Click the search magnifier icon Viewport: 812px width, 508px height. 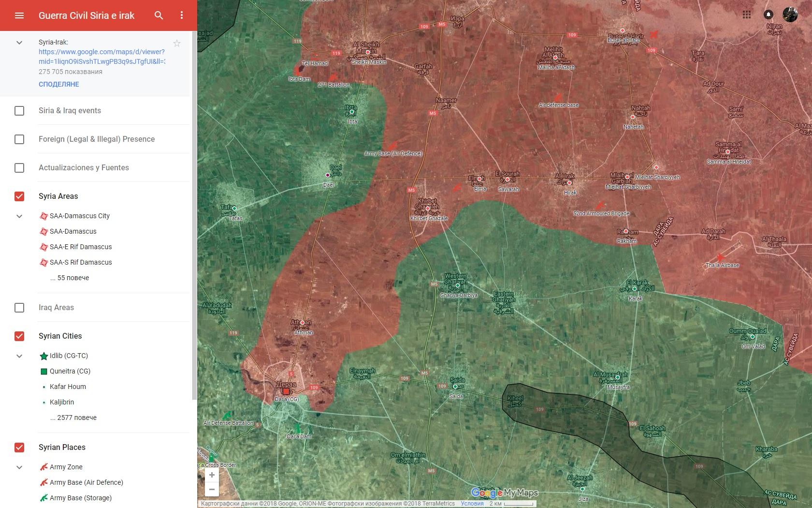click(x=159, y=15)
